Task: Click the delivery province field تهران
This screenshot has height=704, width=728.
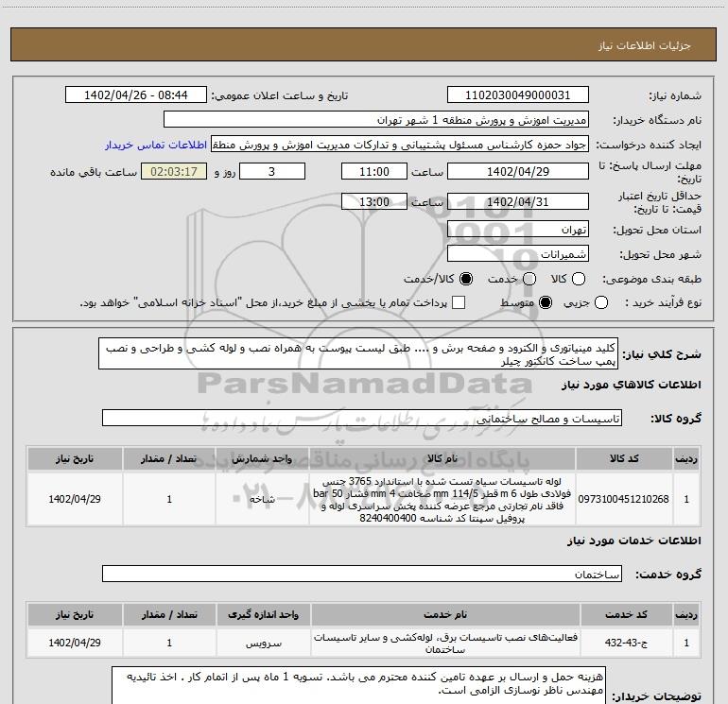Action: click(518, 230)
